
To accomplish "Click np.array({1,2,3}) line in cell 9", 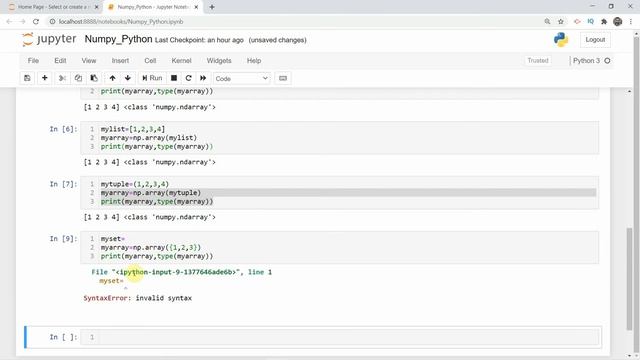I will (151, 247).
